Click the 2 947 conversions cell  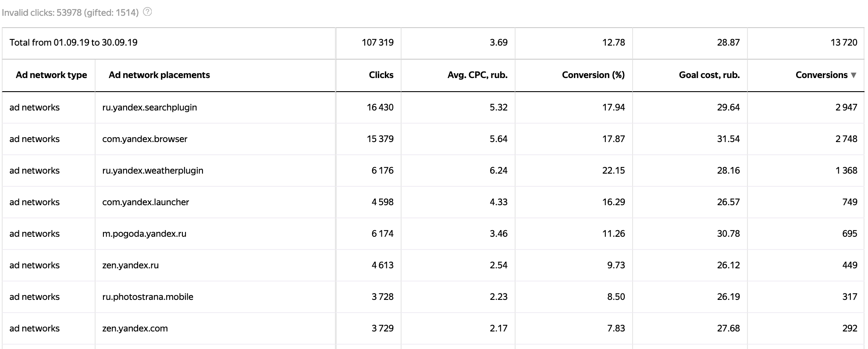click(846, 107)
